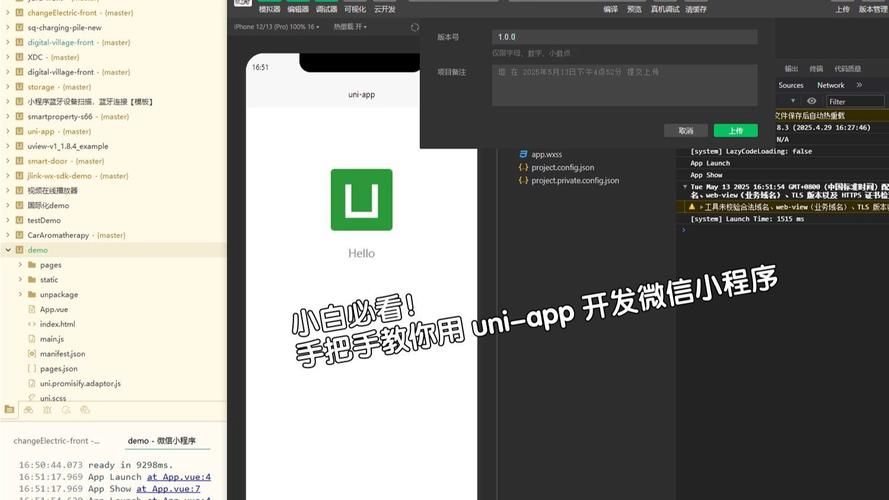Screen dimensions: 889x500
Task: Toggle the console eye icon
Action: (x=812, y=101)
